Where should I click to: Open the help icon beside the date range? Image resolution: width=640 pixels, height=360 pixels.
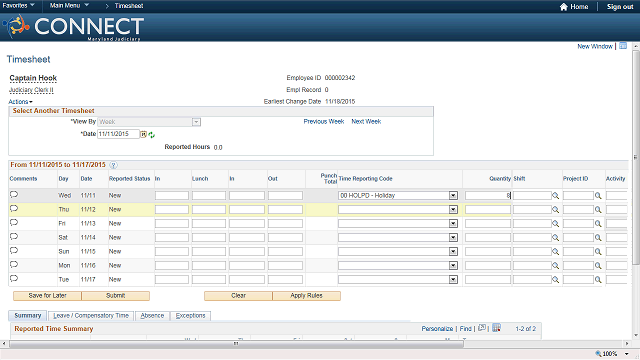click(x=113, y=165)
